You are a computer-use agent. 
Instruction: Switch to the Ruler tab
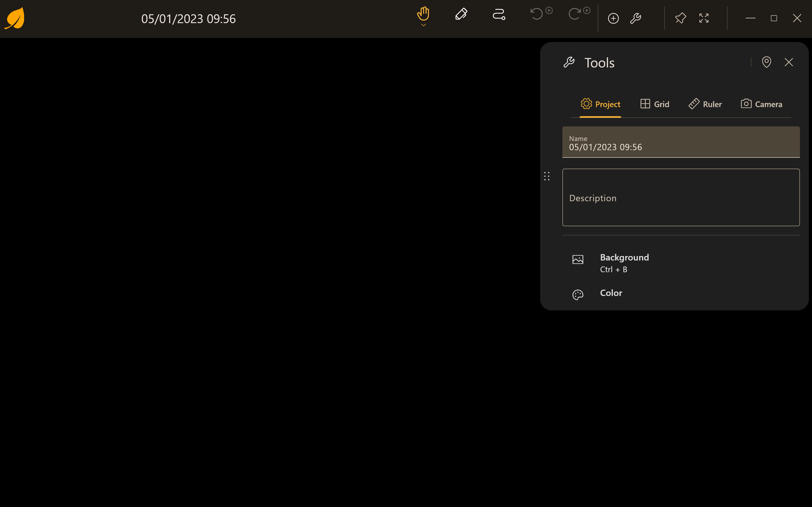coord(705,104)
